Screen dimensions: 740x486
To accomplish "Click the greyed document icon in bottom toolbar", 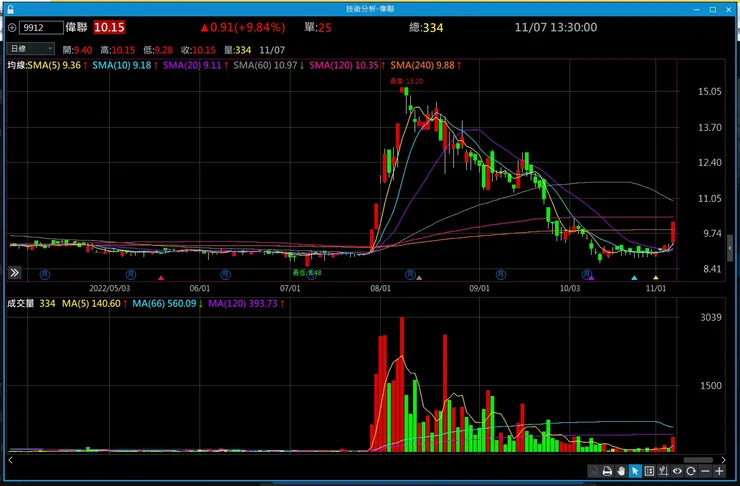I will [594, 471].
